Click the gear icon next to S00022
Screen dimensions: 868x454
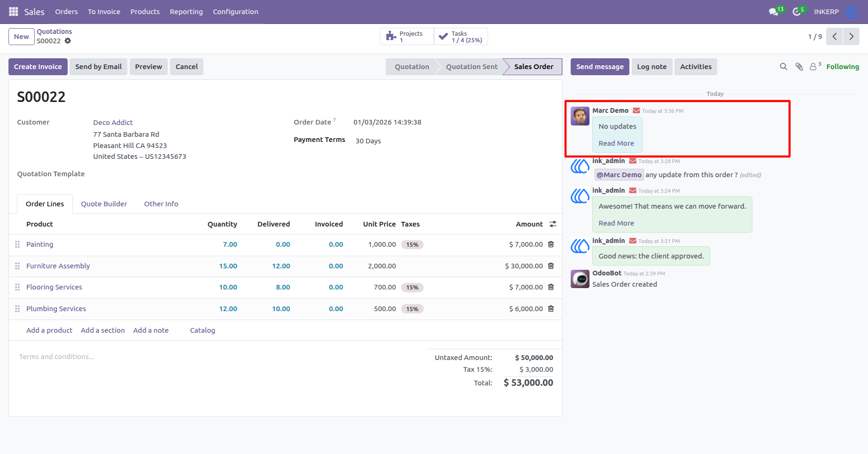tap(68, 41)
